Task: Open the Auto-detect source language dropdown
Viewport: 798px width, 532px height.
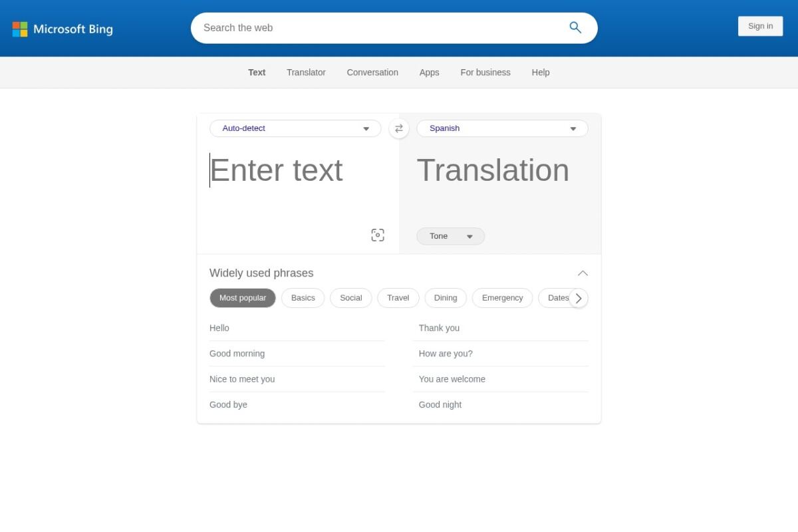Action: point(295,128)
